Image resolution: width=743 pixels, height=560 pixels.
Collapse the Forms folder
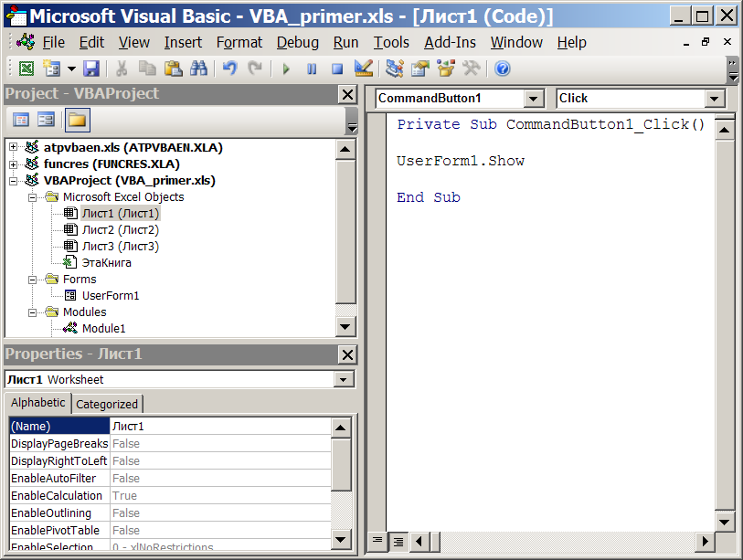click(x=32, y=280)
